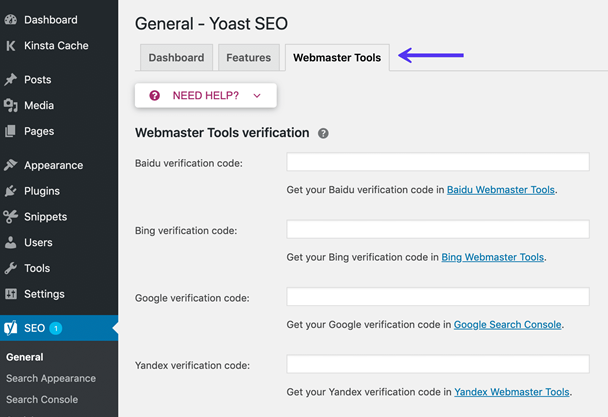Focus the Bing verification code field
This screenshot has width=608, height=417.
437,229
